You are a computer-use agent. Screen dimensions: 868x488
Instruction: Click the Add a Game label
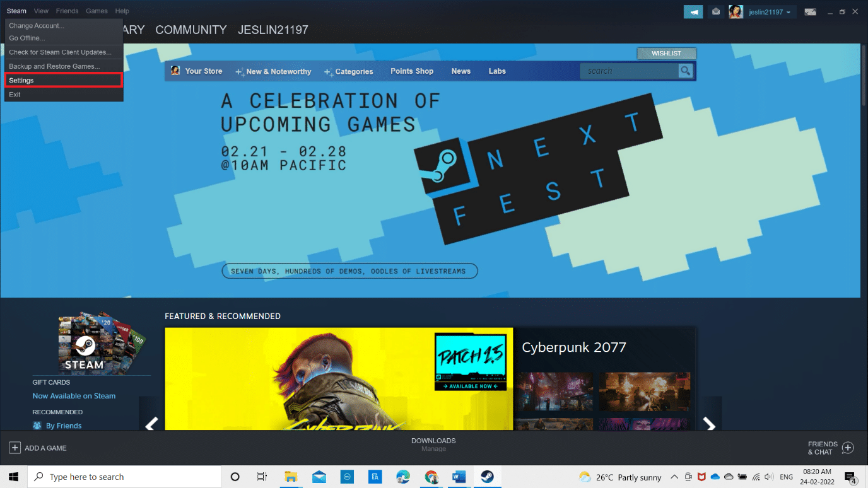click(45, 448)
